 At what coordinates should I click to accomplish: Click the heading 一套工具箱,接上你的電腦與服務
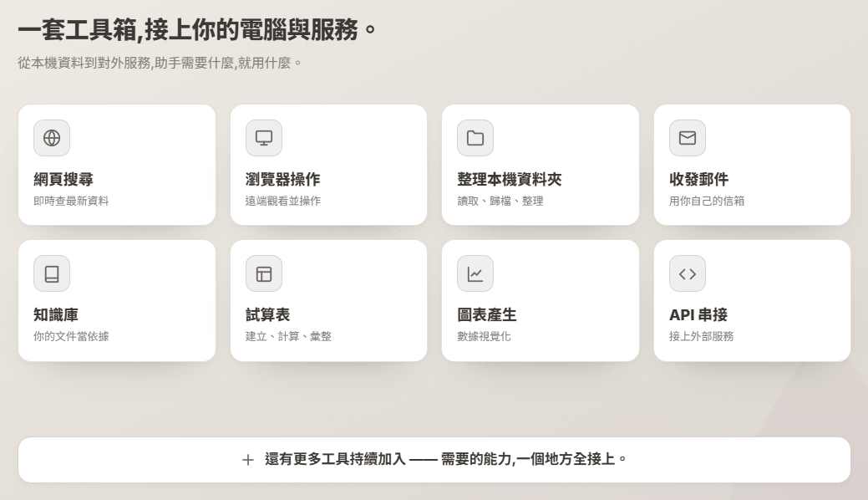(x=197, y=29)
